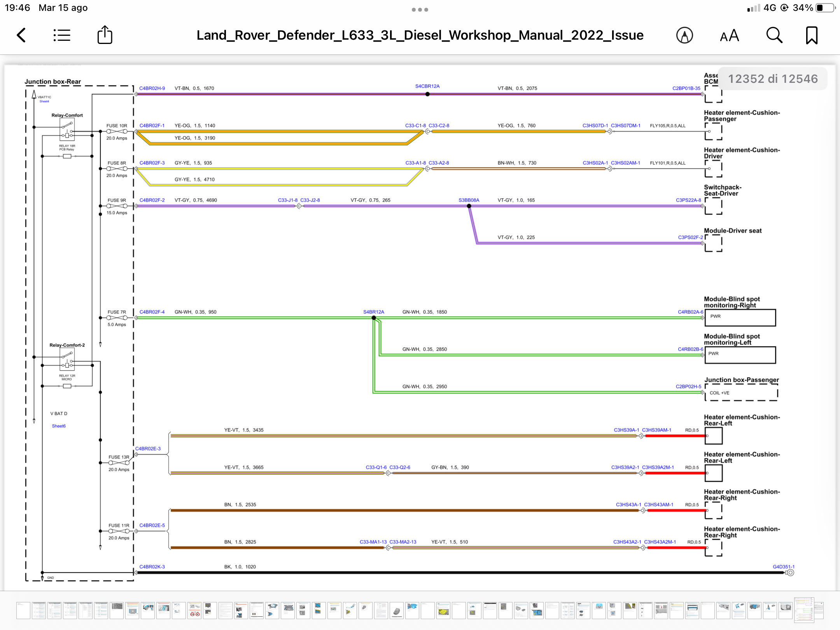The image size is (840, 630).
Task: Tap connector label C2BP01B-35
Action: click(686, 88)
